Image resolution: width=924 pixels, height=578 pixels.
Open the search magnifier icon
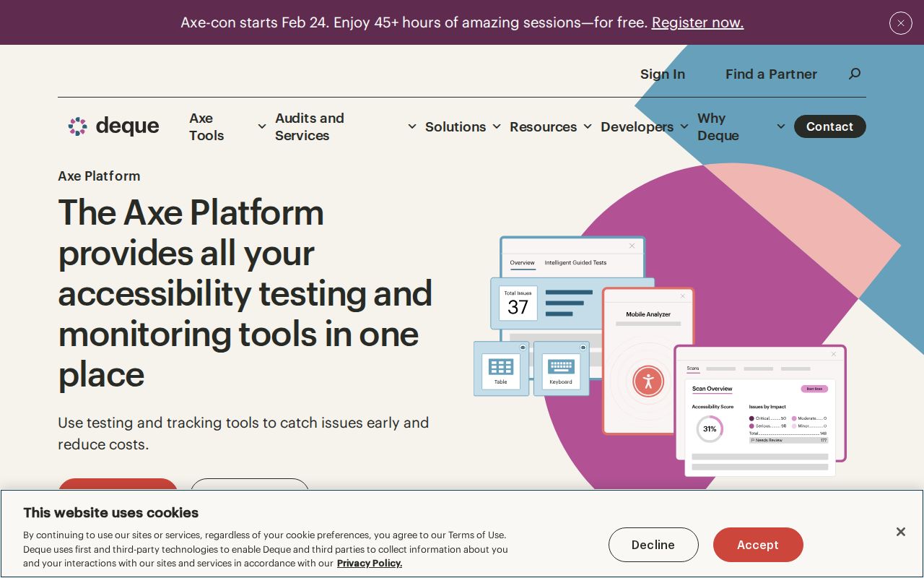855,74
